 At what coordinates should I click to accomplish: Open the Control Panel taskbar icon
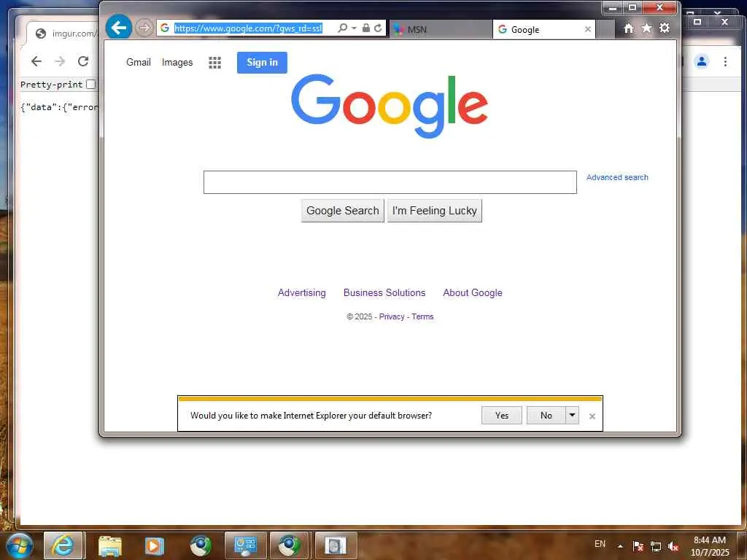[245, 545]
